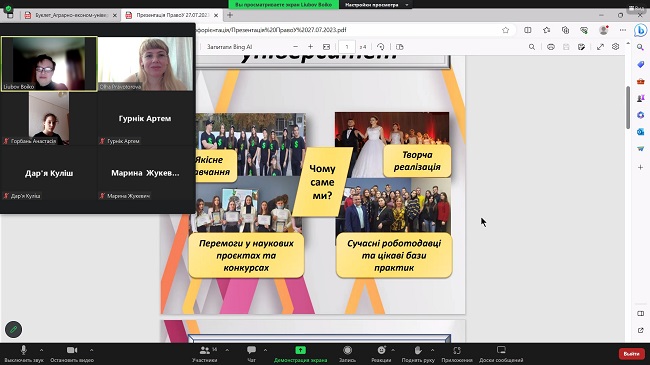Select Olha Pravotorova video tile
The height and width of the screenshot is (365, 650).
coord(146,63)
